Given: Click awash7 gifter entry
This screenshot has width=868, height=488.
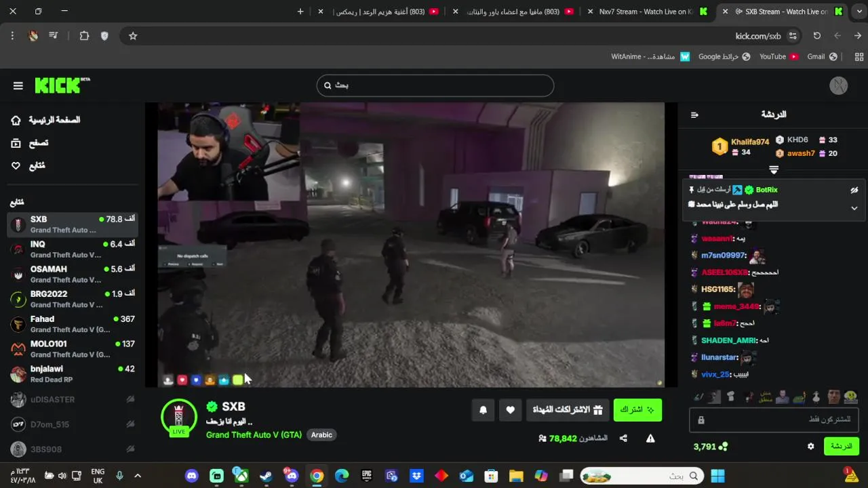Looking at the screenshot, I should coord(806,154).
